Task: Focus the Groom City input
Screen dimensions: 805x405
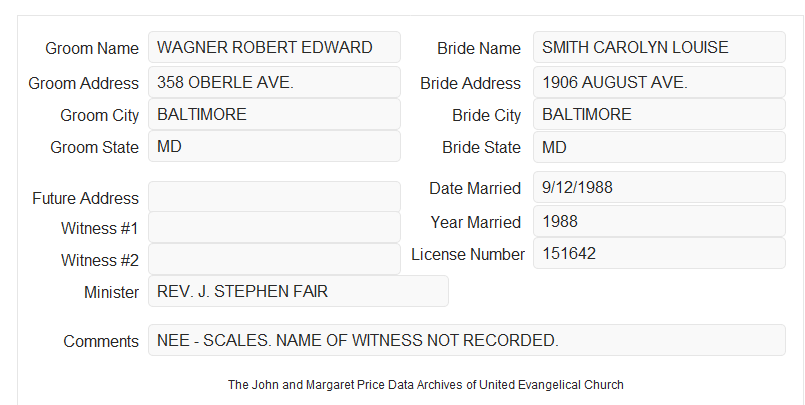Action: coord(274,114)
